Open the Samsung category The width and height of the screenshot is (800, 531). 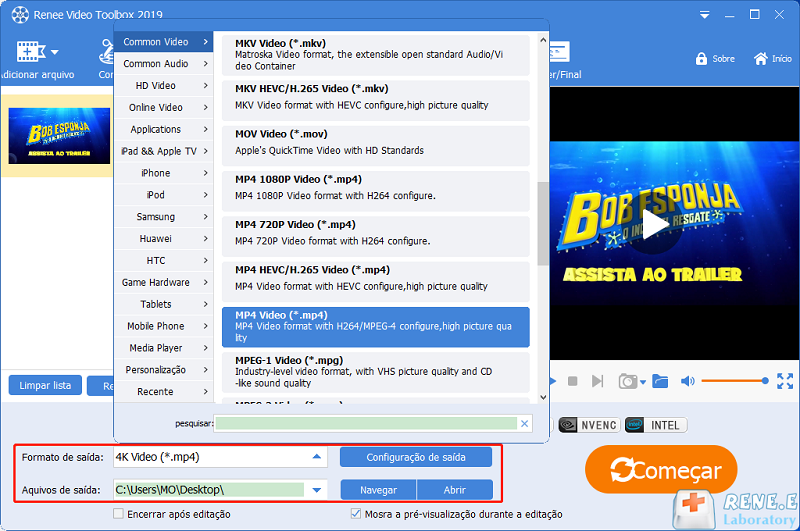point(164,217)
